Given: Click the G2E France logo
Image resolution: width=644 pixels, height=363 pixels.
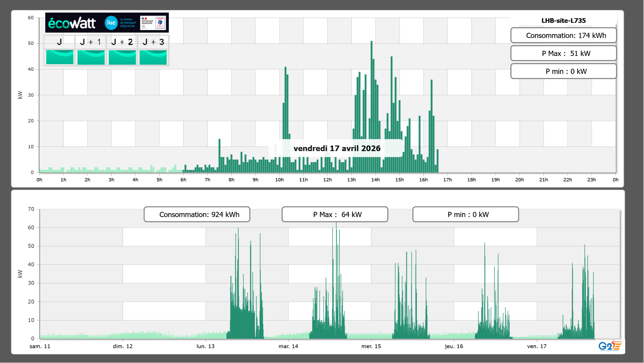Looking at the screenshot, I should pyautogui.click(x=610, y=346).
